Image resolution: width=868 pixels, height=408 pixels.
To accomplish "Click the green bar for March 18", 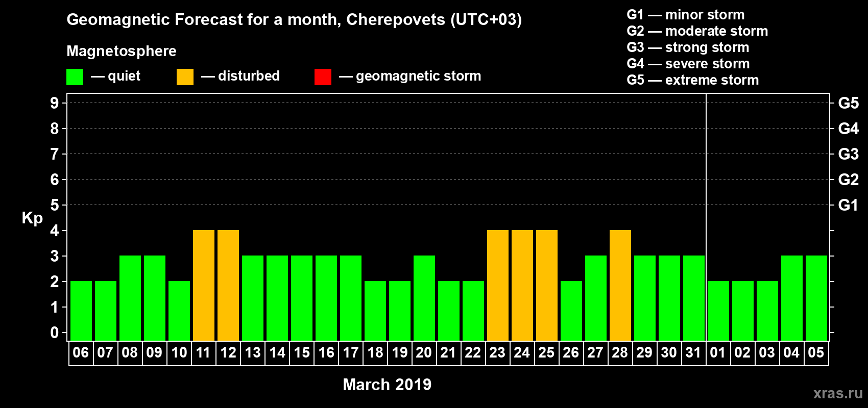I will 375,311.
